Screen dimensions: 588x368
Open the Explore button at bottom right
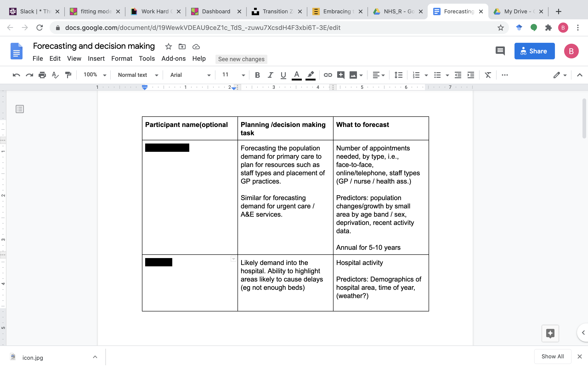550,333
